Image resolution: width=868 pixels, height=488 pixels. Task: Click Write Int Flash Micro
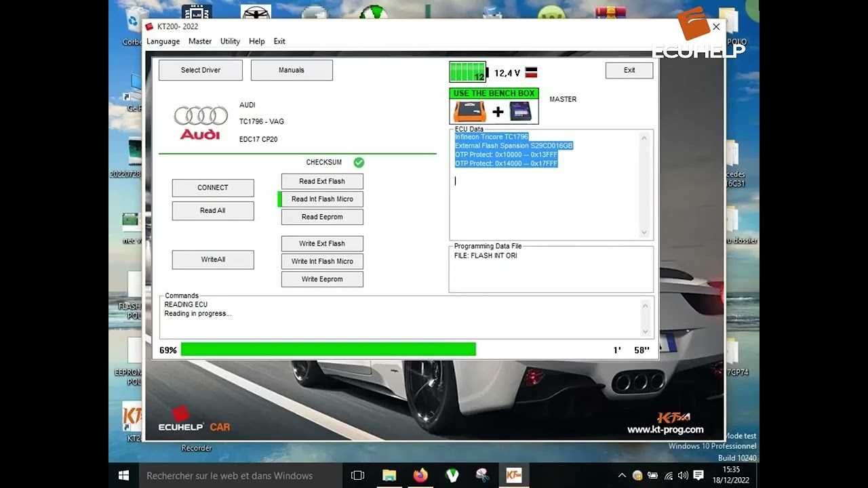322,261
